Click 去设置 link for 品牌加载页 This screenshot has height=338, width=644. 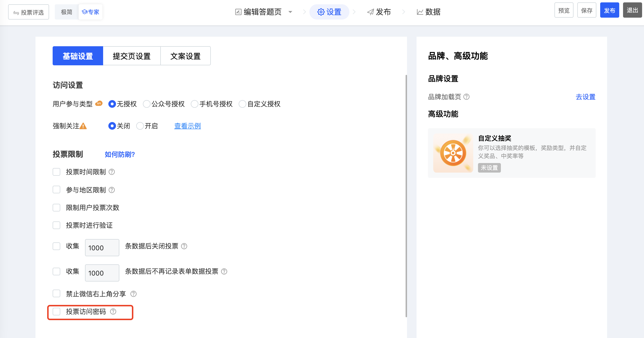coord(585,97)
